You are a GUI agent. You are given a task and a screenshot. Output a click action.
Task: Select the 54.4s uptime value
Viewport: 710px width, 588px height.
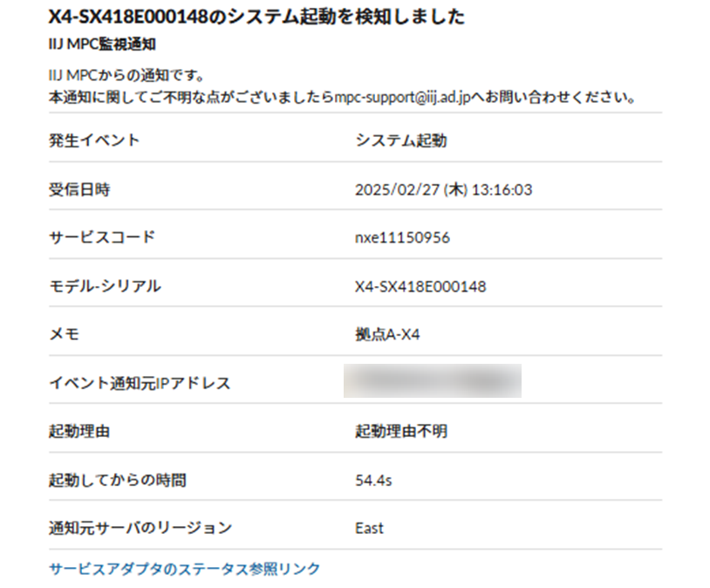(373, 480)
